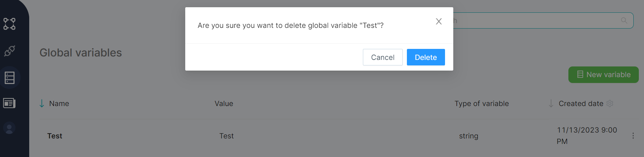Select the global variables sidebar icon
Image resolution: width=644 pixels, height=157 pixels.
10,78
